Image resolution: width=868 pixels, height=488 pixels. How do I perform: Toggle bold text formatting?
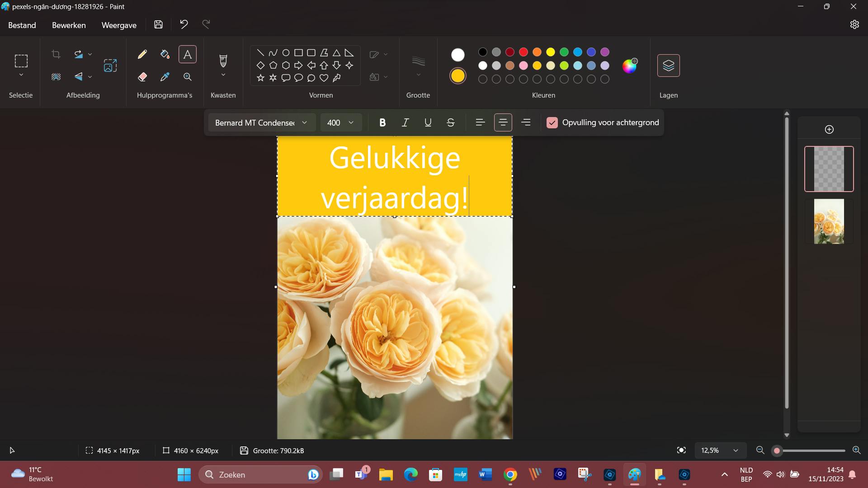tap(382, 122)
